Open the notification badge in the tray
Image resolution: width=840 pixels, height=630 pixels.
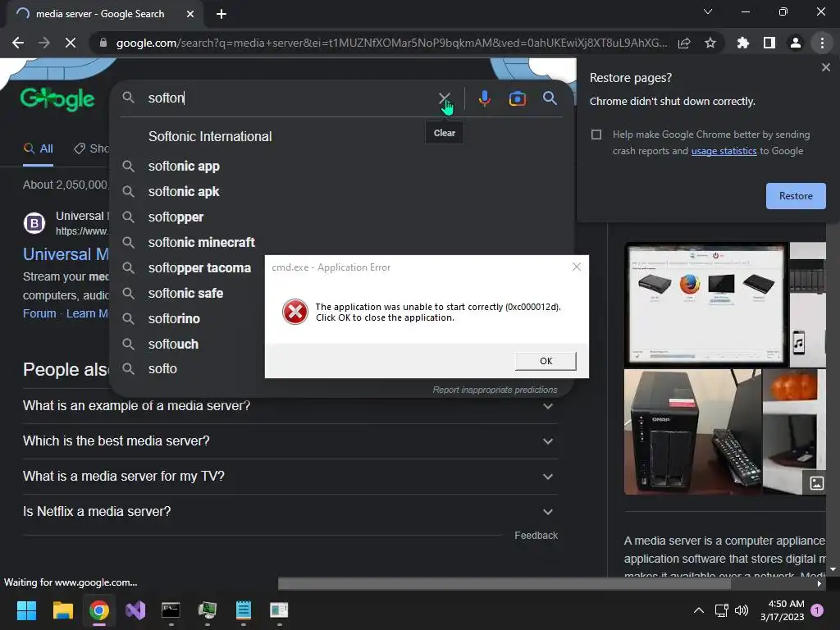point(817,610)
